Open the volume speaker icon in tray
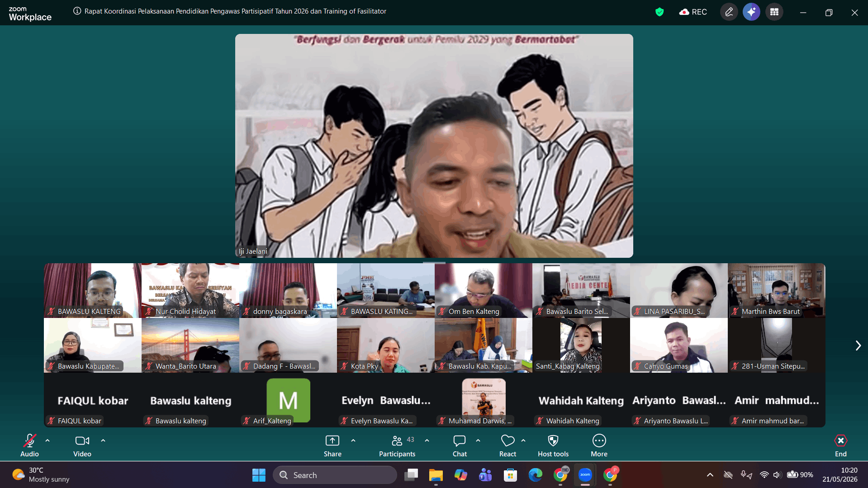 777,475
